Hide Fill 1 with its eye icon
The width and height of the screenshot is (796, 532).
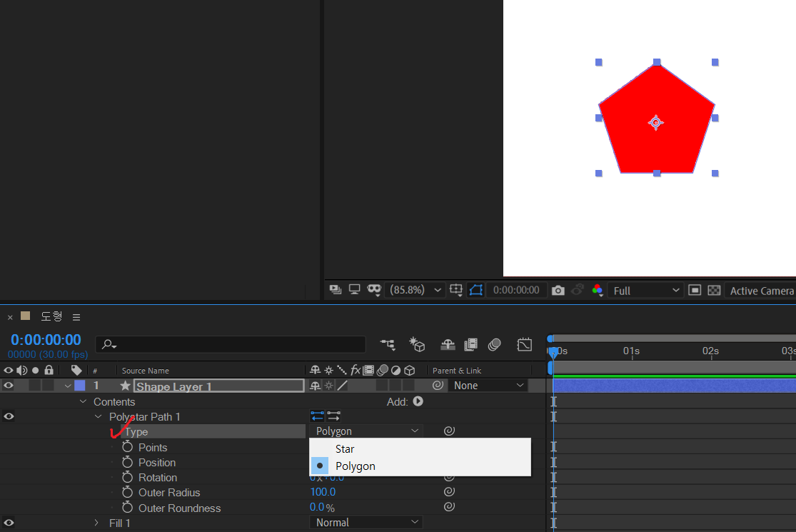(9, 522)
